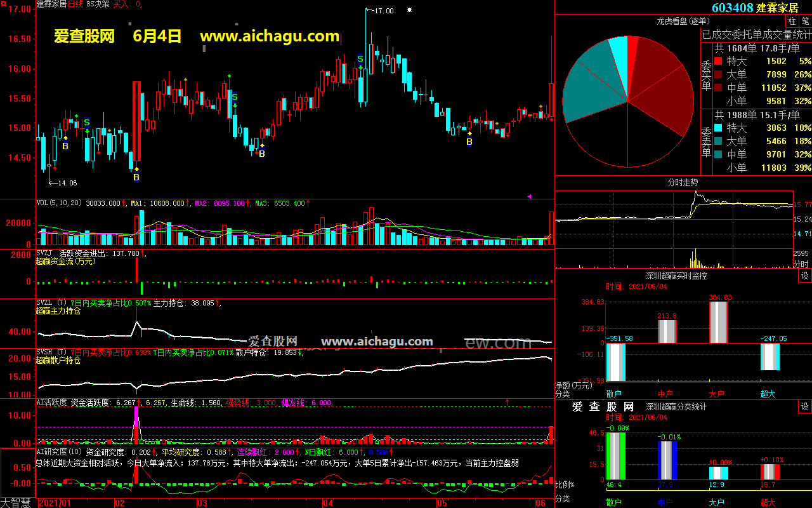Click the 06 month on the time axis

[x=541, y=503]
